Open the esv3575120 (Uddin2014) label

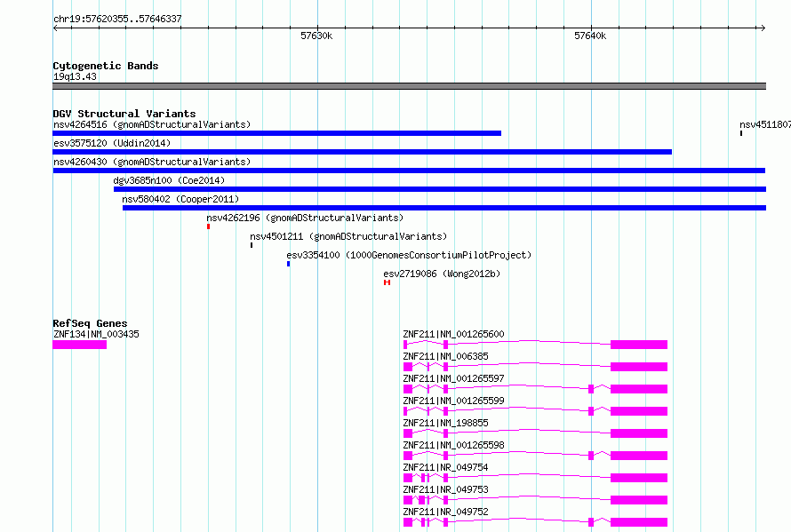click(x=112, y=143)
